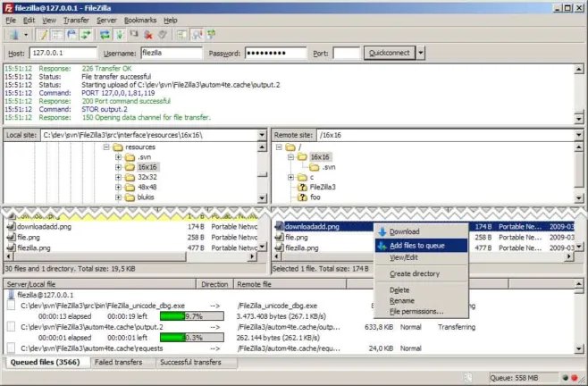
Task: Select the remote foo unknown-folder icon
Action: tap(302, 197)
